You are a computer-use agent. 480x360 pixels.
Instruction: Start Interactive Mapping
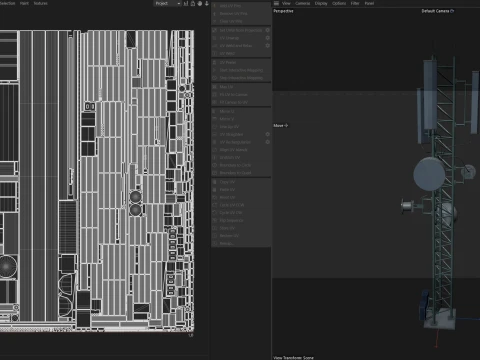(x=241, y=70)
